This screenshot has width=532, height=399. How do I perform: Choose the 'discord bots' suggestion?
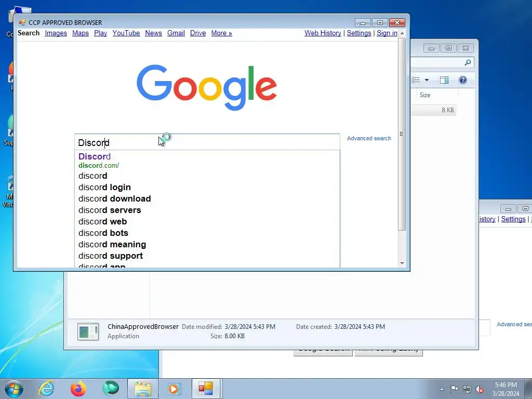207,233
